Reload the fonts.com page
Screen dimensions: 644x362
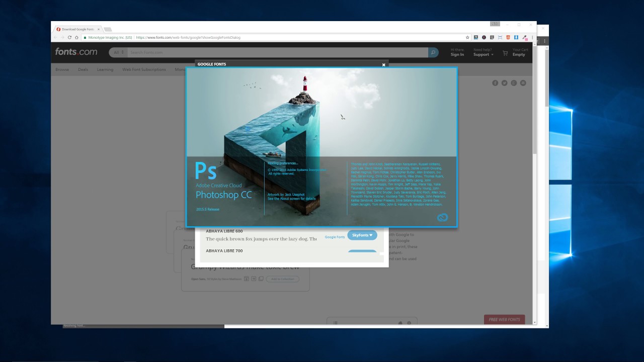[69, 37]
